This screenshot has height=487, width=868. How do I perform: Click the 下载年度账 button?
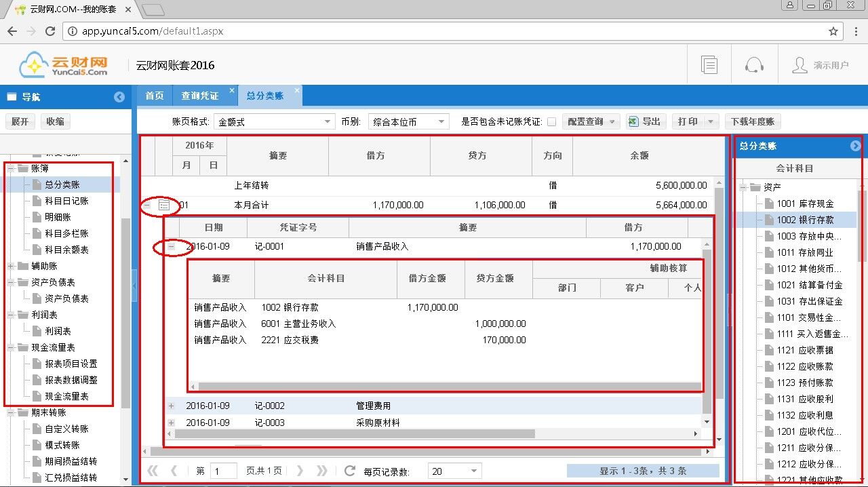pos(752,121)
